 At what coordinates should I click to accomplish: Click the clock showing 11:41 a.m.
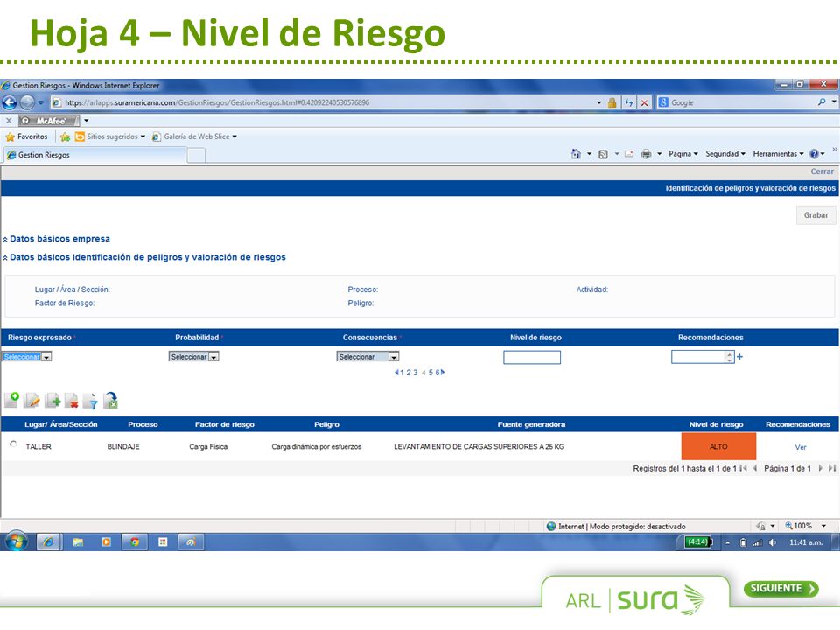coord(806,542)
